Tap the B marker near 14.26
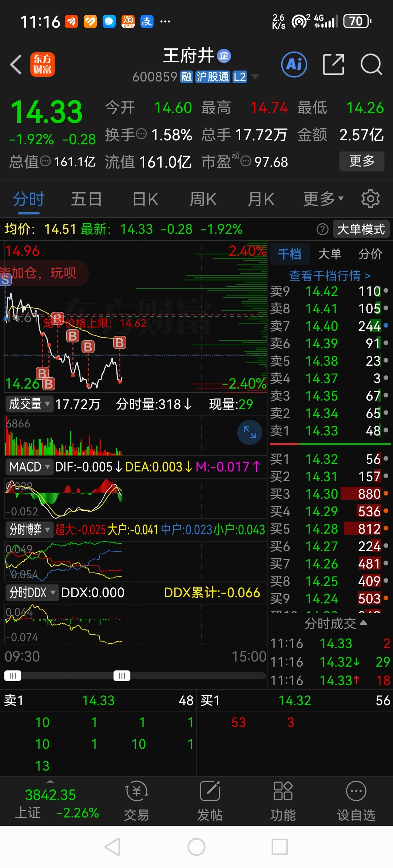The image size is (393, 868). pyautogui.click(x=49, y=383)
